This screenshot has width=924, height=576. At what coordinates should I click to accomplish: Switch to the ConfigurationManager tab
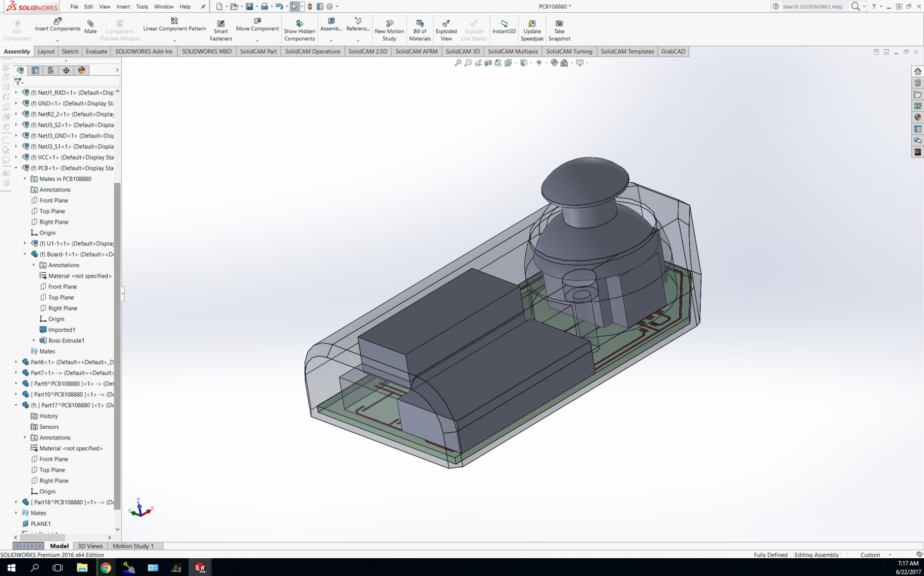51,70
